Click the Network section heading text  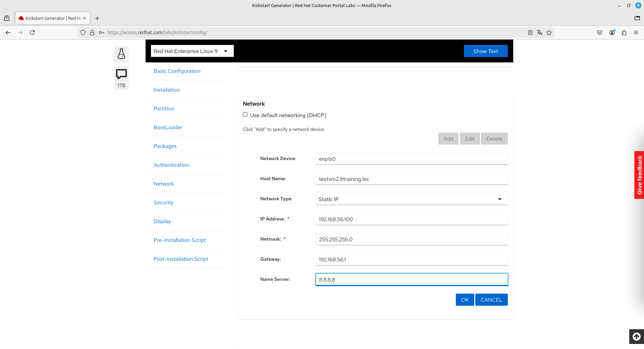pyautogui.click(x=254, y=104)
